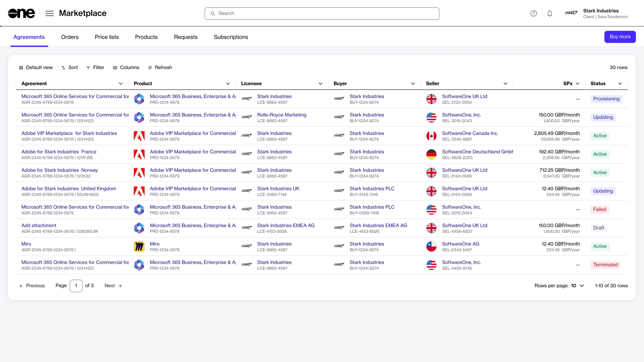Switch to the Subscriptions tab
This screenshot has width=644, height=362.
click(x=231, y=37)
